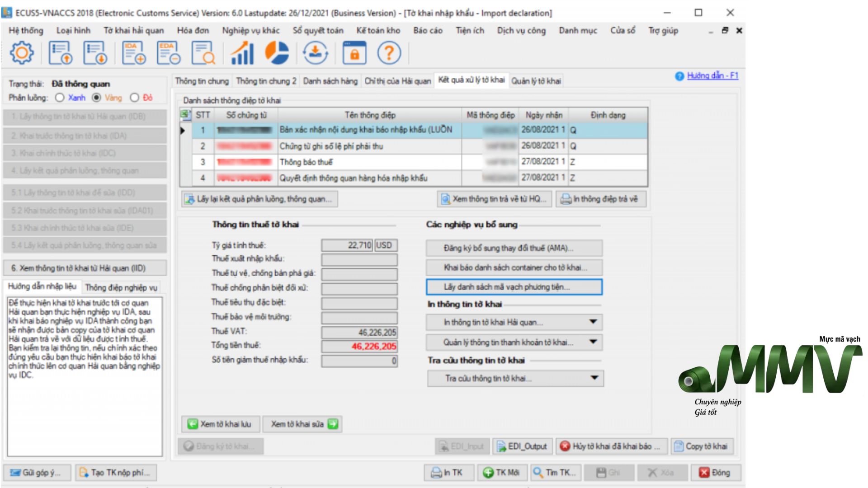This screenshot has width=868, height=488.
Task: Click the pie chart report icon
Action: coord(277,53)
